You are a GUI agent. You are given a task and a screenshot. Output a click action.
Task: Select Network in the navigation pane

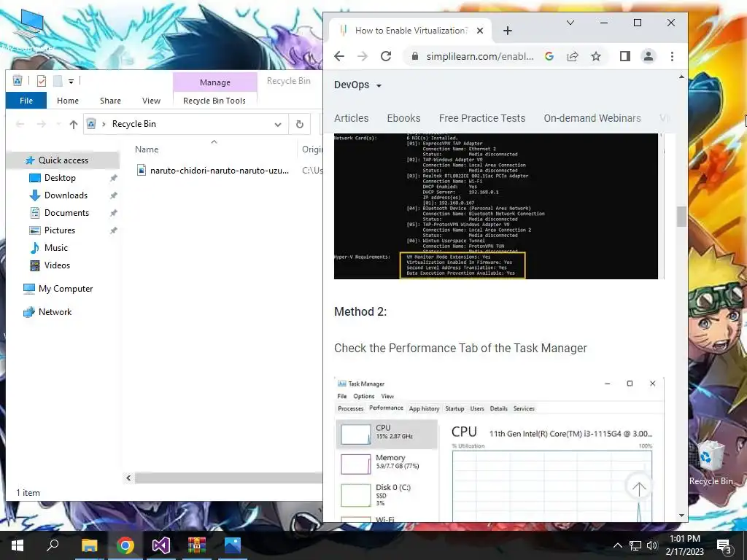coord(55,312)
